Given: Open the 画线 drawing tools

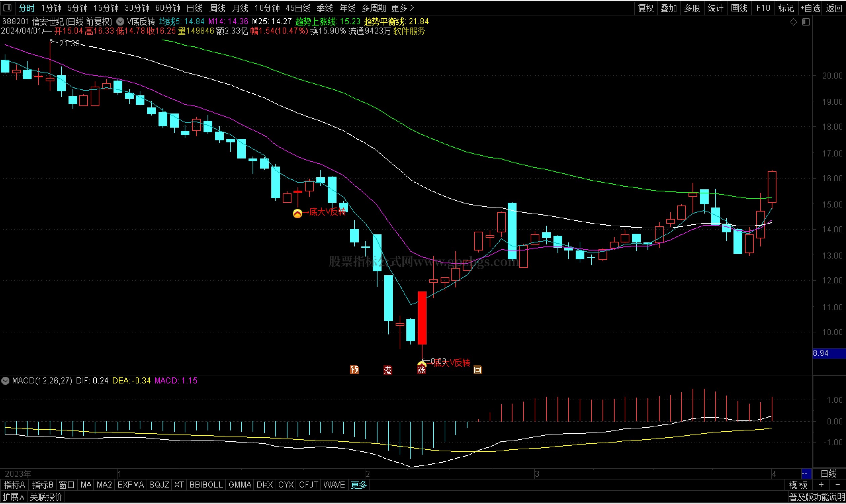Looking at the screenshot, I should click(739, 8).
